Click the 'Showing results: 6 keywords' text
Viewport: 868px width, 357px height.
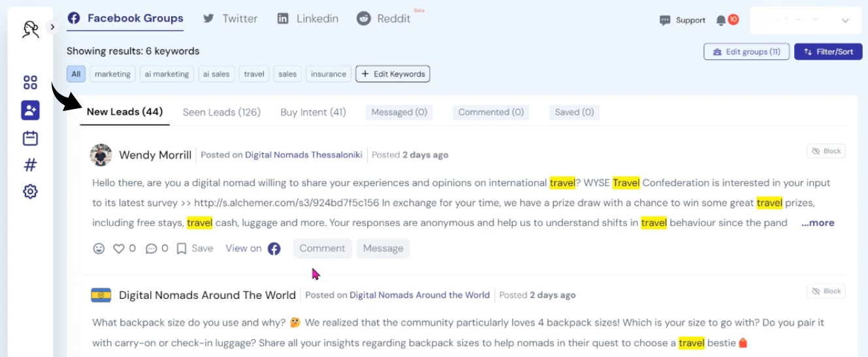click(x=133, y=51)
